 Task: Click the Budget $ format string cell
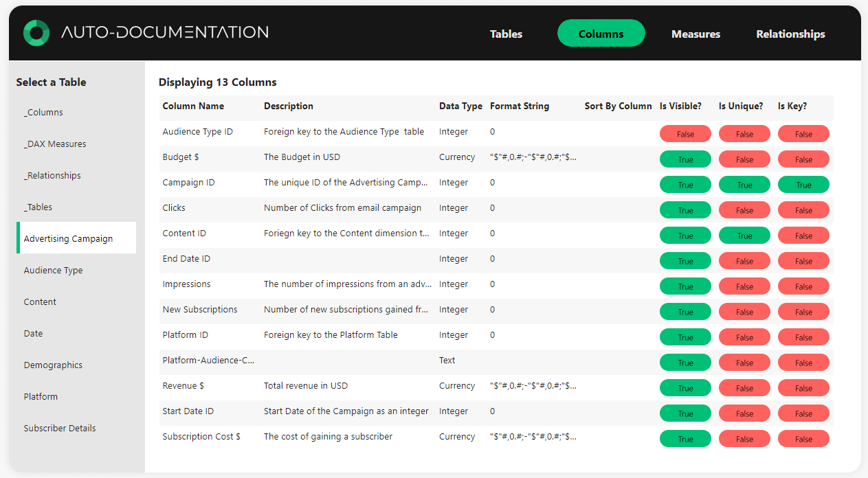tap(533, 157)
